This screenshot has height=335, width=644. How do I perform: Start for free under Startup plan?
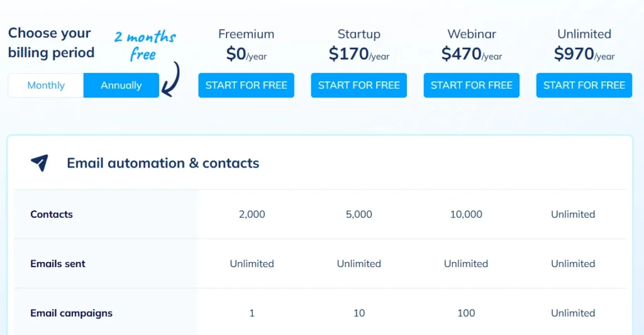358,86
